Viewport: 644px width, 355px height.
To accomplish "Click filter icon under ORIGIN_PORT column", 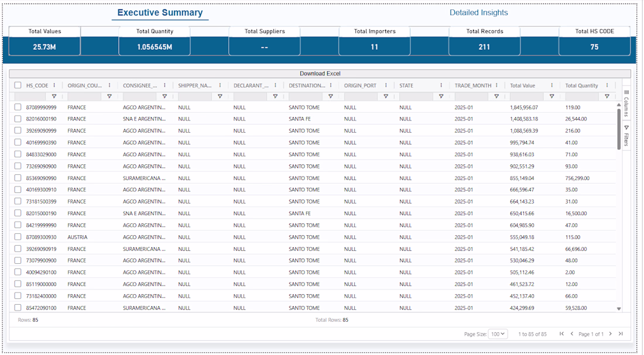I will pos(386,96).
